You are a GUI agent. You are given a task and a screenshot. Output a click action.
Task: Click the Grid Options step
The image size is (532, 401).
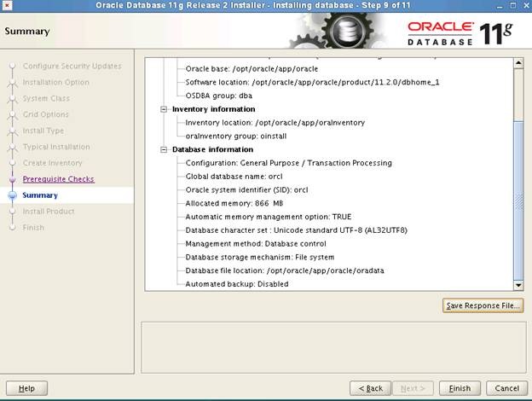coord(45,114)
